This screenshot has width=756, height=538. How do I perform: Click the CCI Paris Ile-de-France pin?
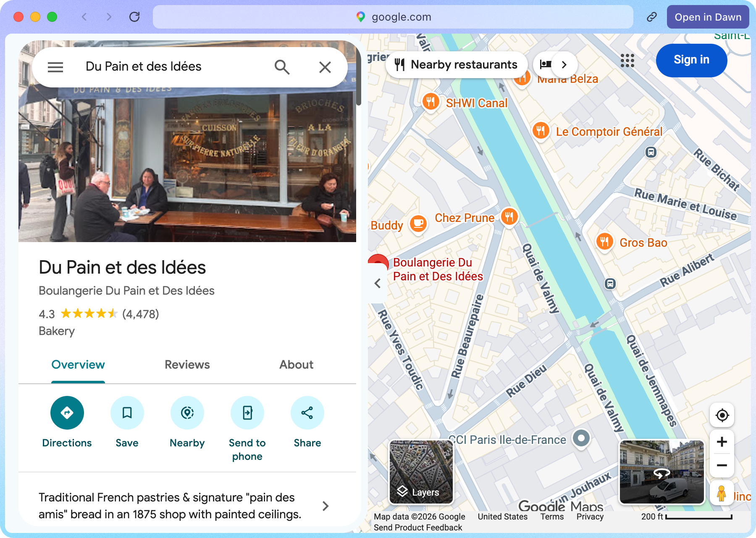581,439
